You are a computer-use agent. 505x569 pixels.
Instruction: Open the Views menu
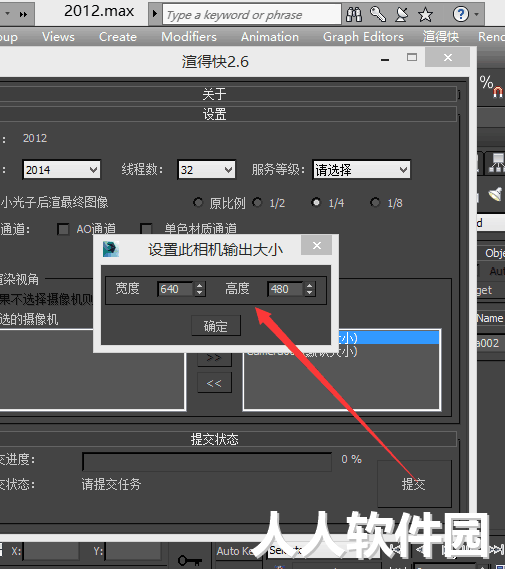[58, 37]
